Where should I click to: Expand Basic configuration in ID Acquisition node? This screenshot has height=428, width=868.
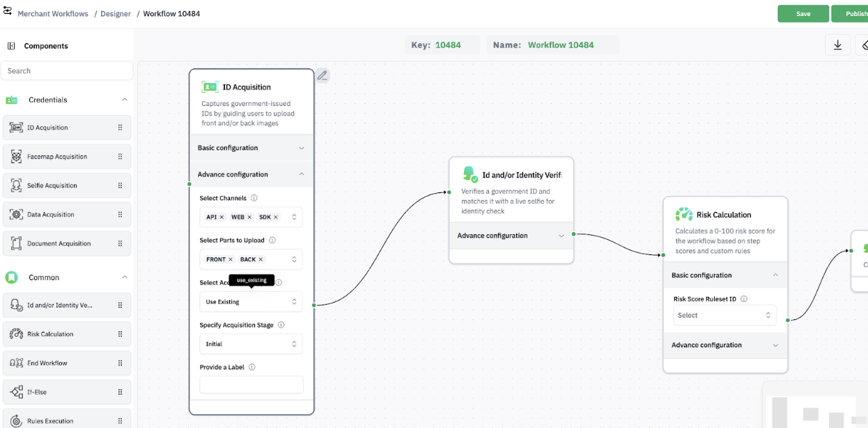tap(302, 148)
